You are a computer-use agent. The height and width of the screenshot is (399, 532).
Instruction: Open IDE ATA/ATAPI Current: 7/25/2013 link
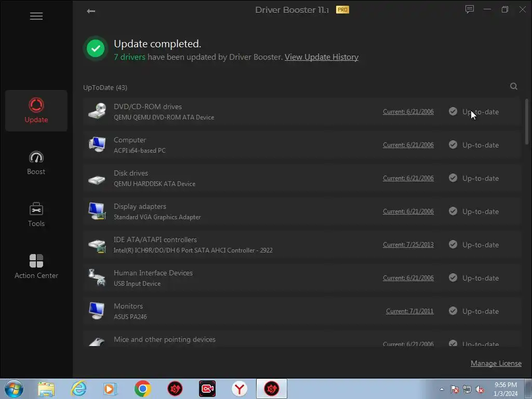coord(408,245)
